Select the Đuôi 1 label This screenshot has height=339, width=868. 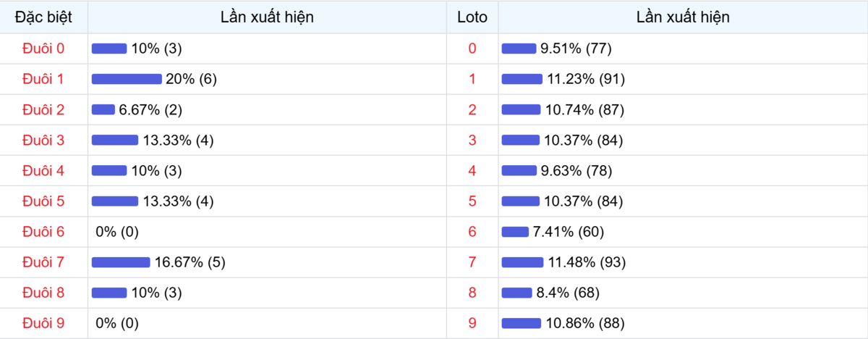pos(43,79)
